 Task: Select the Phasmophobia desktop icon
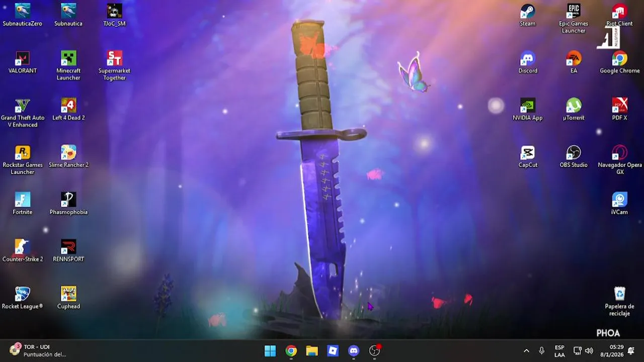coord(68,204)
